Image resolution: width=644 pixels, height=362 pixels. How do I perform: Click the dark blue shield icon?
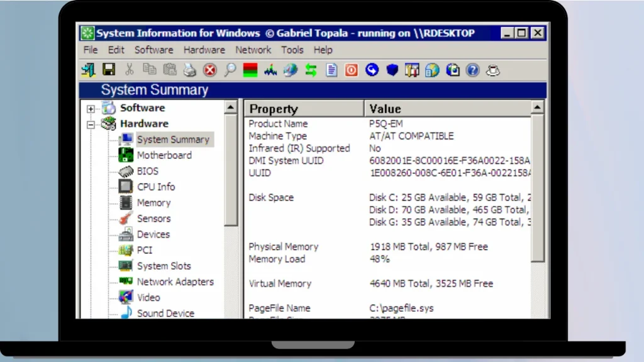pos(392,70)
